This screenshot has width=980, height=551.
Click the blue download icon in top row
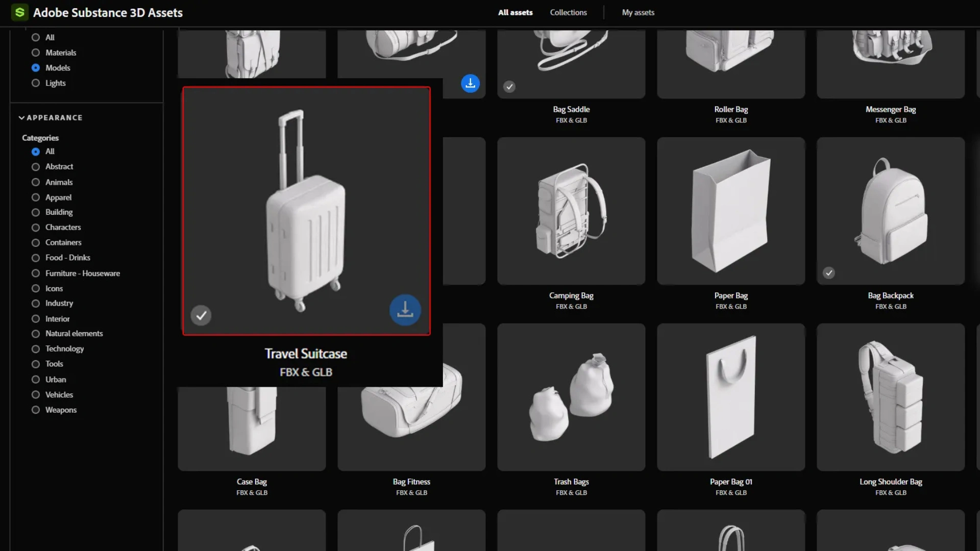(470, 83)
